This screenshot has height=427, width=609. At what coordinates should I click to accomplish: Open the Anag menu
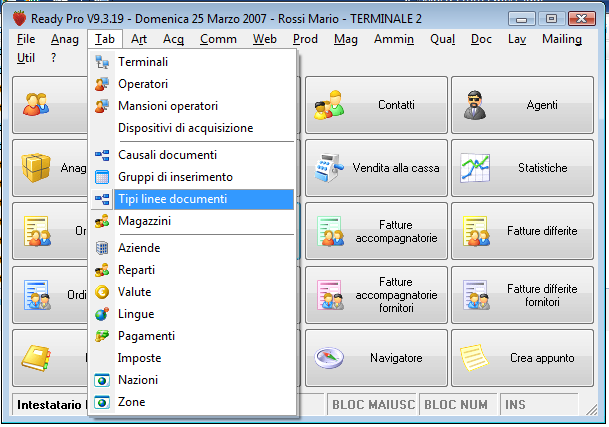coord(64,39)
